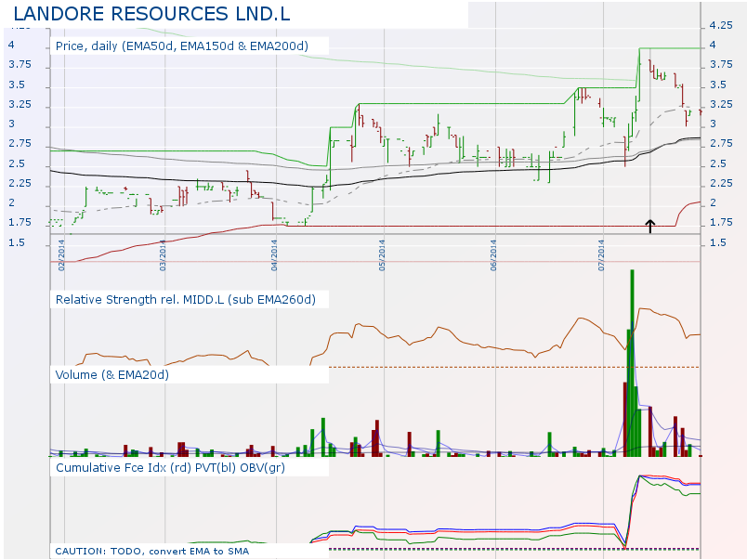Click the Cumulative Fce Idx PVT OBV label
The width and height of the screenshot is (747, 560).
pyautogui.click(x=171, y=468)
